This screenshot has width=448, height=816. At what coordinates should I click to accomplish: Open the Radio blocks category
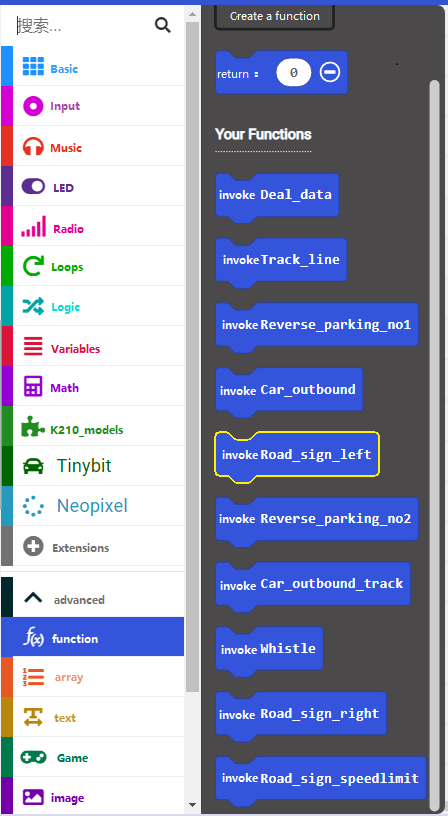tap(93, 226)
